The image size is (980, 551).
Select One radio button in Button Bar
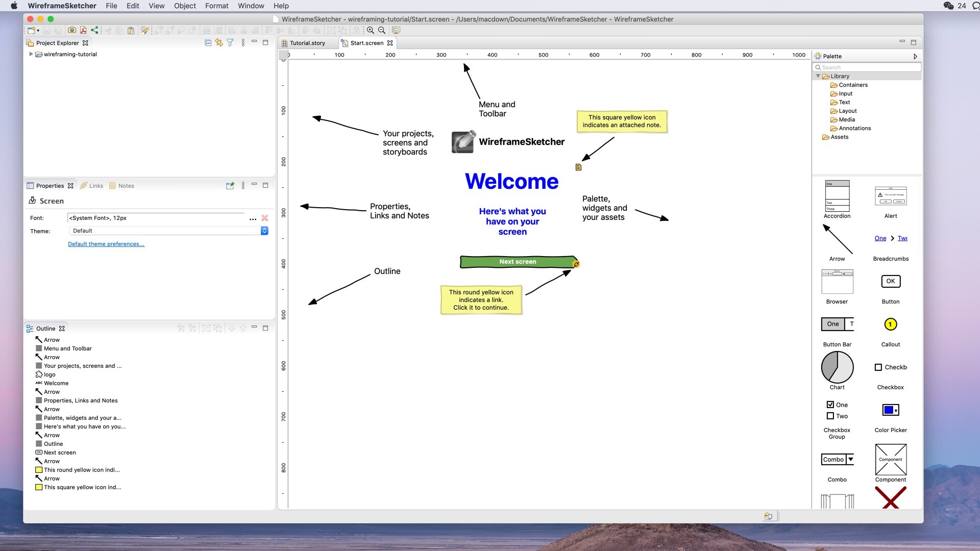[832, 323]
